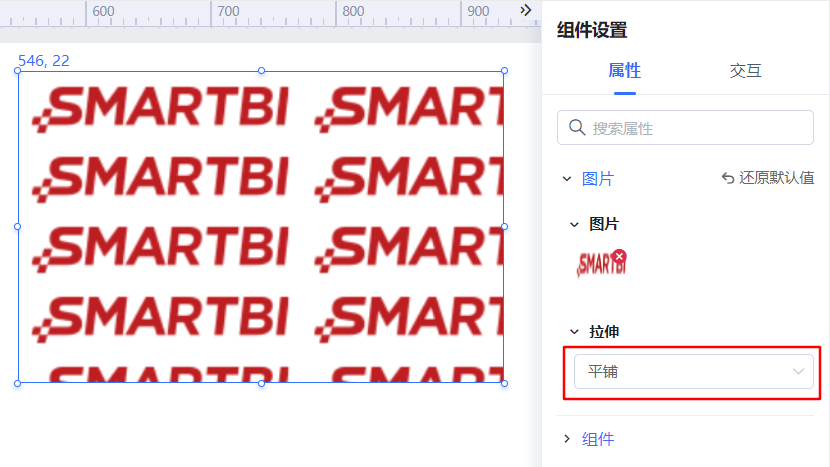
Task: Open the 平铺 stretch mode dropdown
Action: click(693, 372)
